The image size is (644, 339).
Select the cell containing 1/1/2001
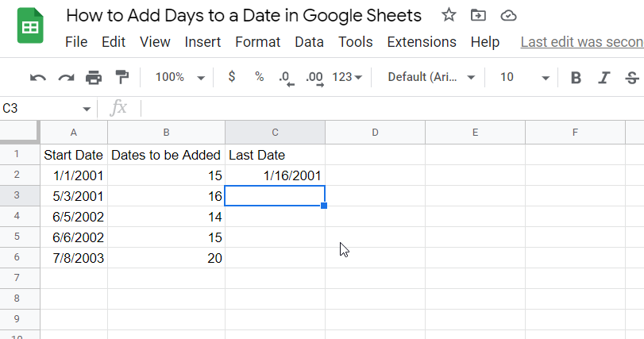point(74,175)
